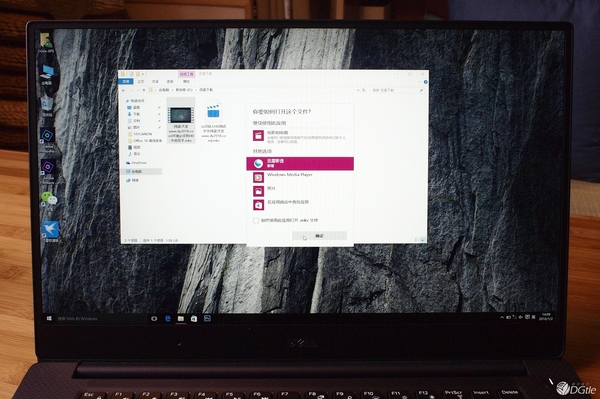Open Task View from the taskbar
Image resolution: width=600 pixels, height=399 pixels.
click(x=154, y=318)
